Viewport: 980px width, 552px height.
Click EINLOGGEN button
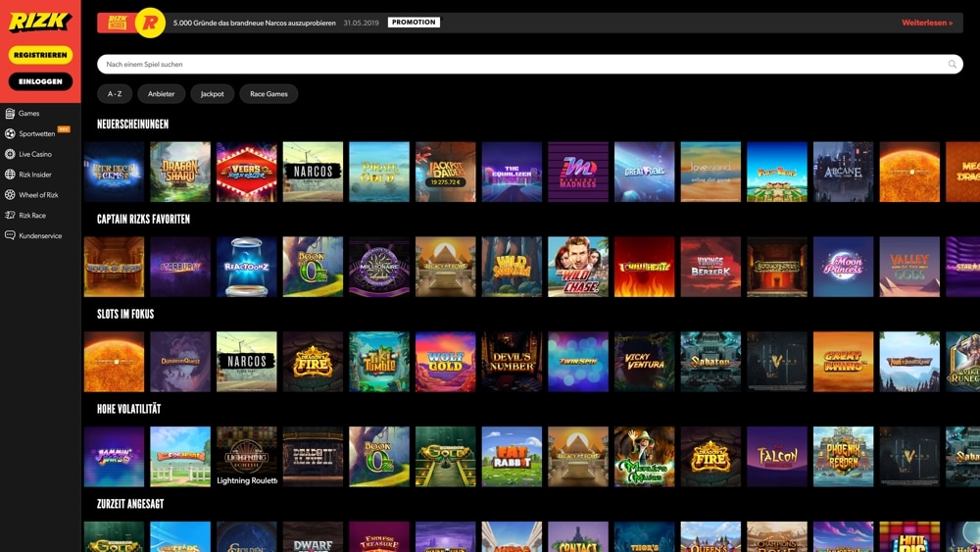[40, 81]
